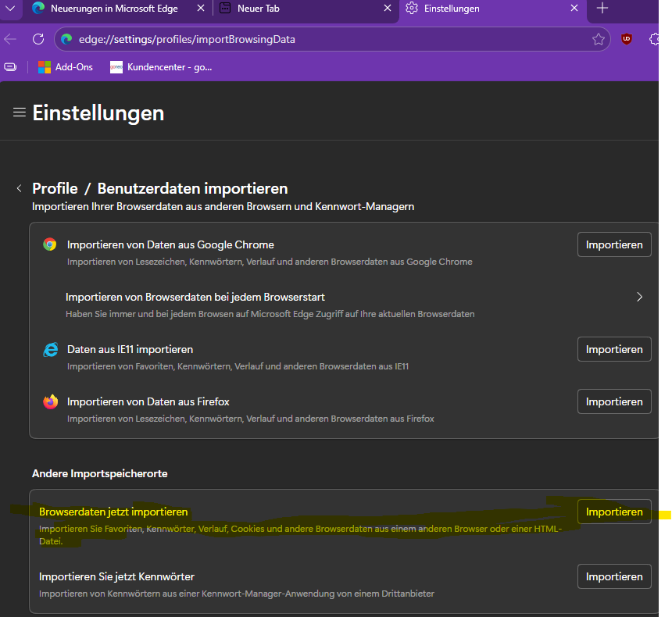Click the Edge icon on first tab

point(38,8)
